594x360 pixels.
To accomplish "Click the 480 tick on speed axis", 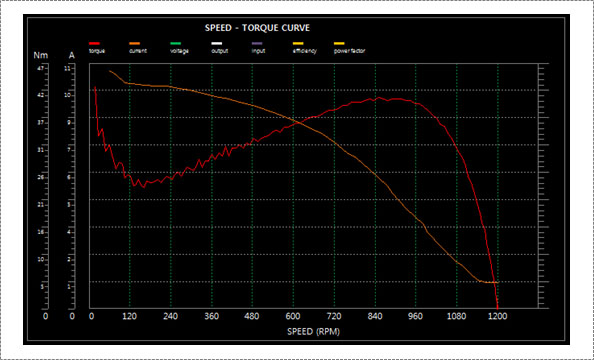I will pos(252,316).
